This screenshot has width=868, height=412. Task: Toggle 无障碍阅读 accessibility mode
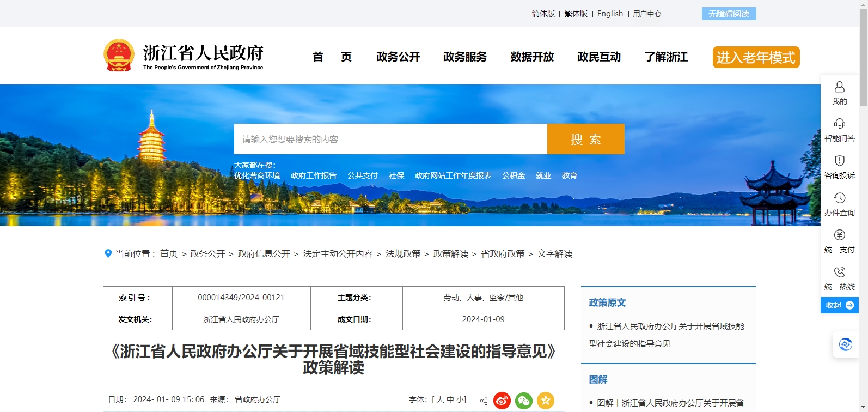click(x=729, y=14)
